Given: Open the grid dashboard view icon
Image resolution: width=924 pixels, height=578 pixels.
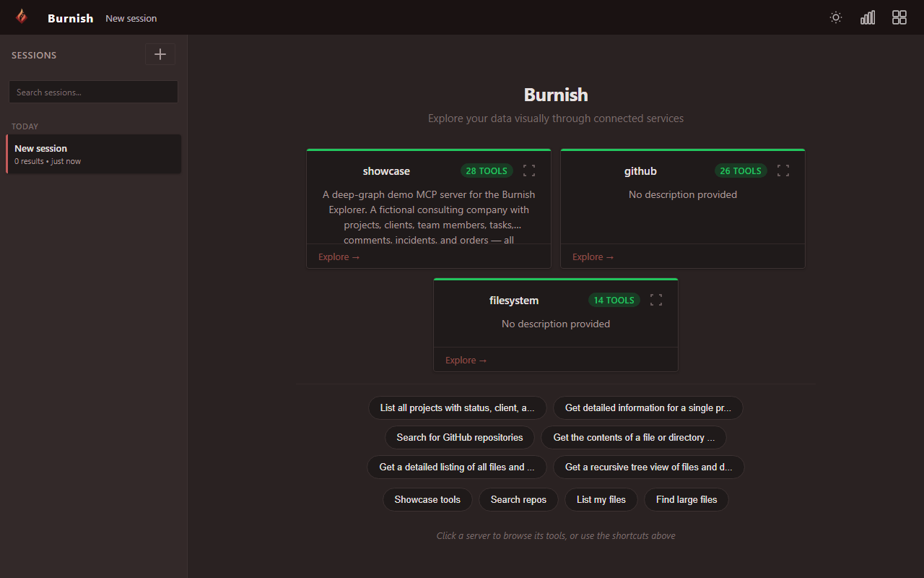Looking at the screenshot, I should coord(899,17).
